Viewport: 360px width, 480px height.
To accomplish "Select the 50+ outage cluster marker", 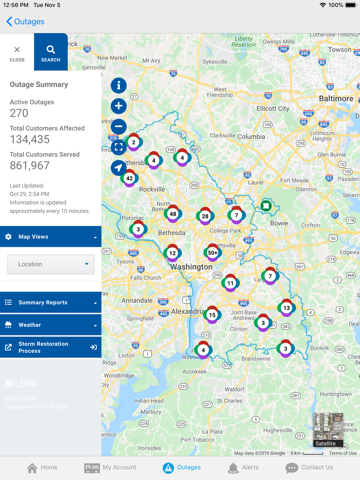I will (x=212, y=252).
